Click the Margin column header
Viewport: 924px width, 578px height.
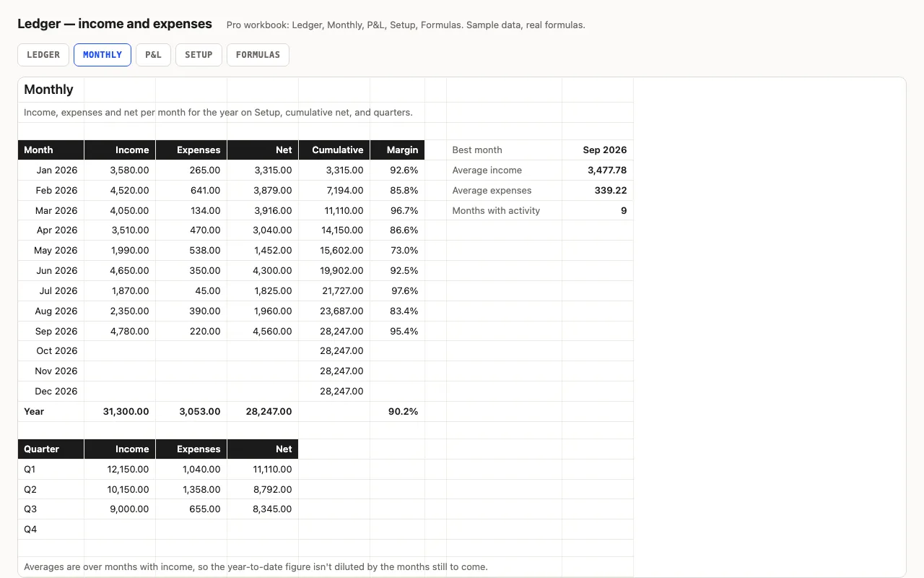pyautogui.click(x=398, y=150)
